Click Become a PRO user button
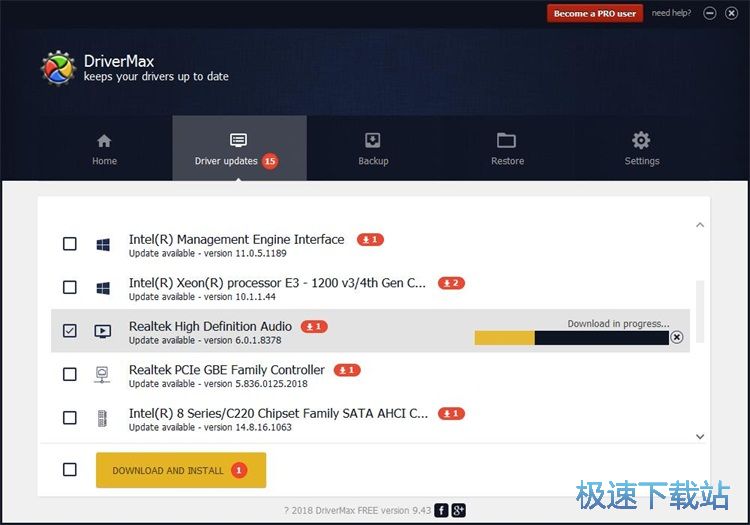Screen dimensions: 750x525 click(595, 13)
